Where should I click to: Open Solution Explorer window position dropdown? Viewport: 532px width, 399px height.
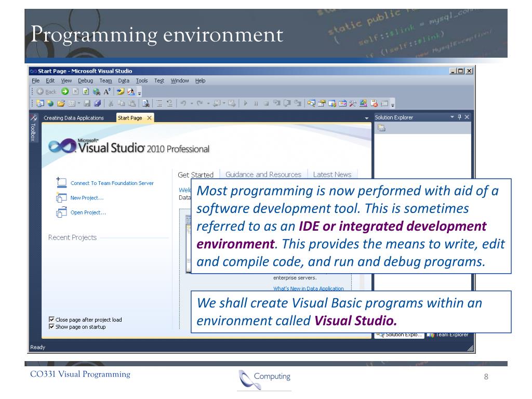(452, 117)
